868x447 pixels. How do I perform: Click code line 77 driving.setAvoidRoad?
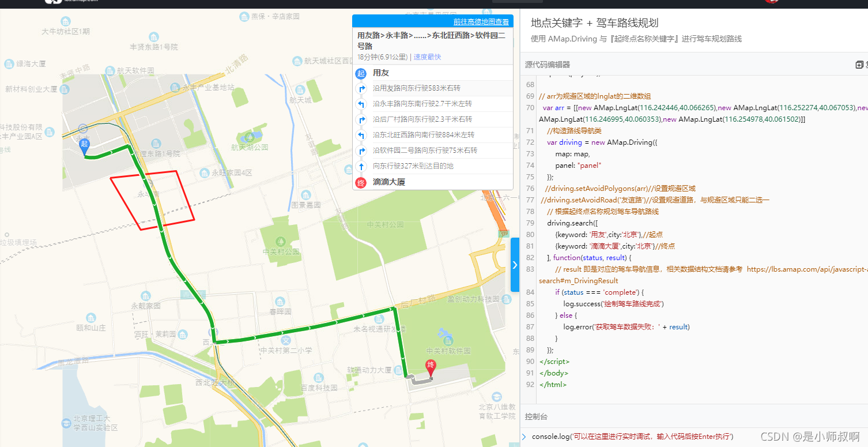tap(655, 200)
